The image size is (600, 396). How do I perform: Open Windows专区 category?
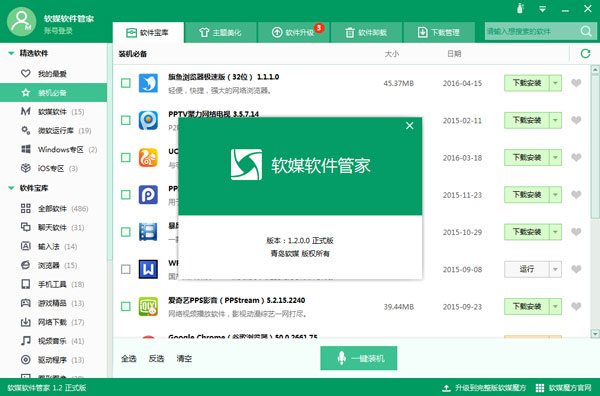point(53,149)
